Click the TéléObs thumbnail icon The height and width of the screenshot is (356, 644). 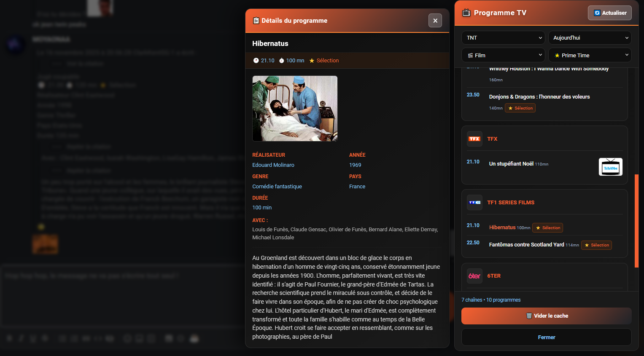point(610,167)
